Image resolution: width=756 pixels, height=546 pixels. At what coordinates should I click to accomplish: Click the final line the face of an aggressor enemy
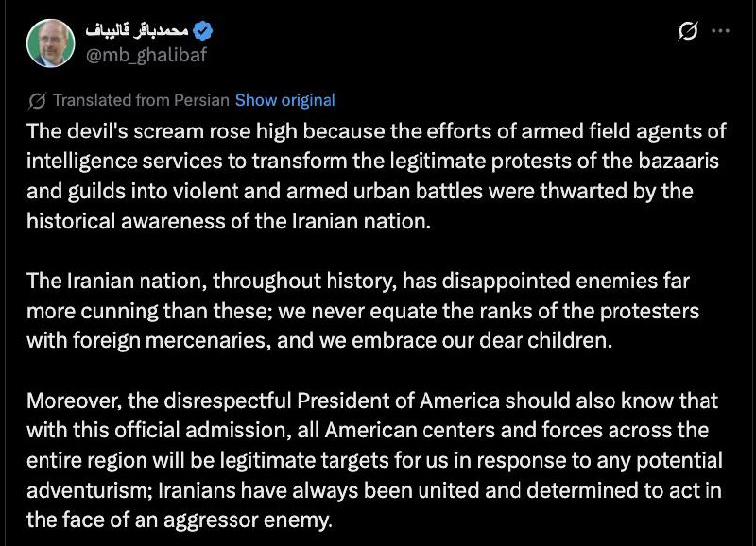[x=180, y=520]
